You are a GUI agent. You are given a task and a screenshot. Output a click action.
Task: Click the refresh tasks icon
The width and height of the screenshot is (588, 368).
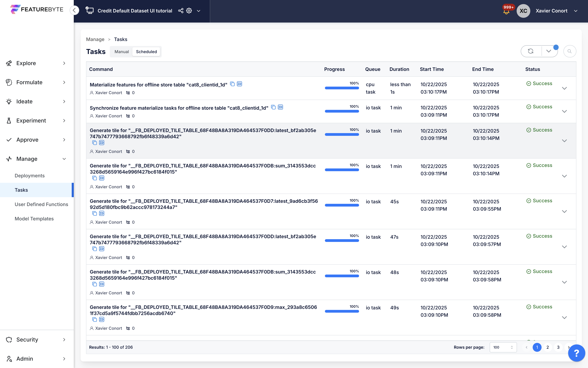(531, 51)
